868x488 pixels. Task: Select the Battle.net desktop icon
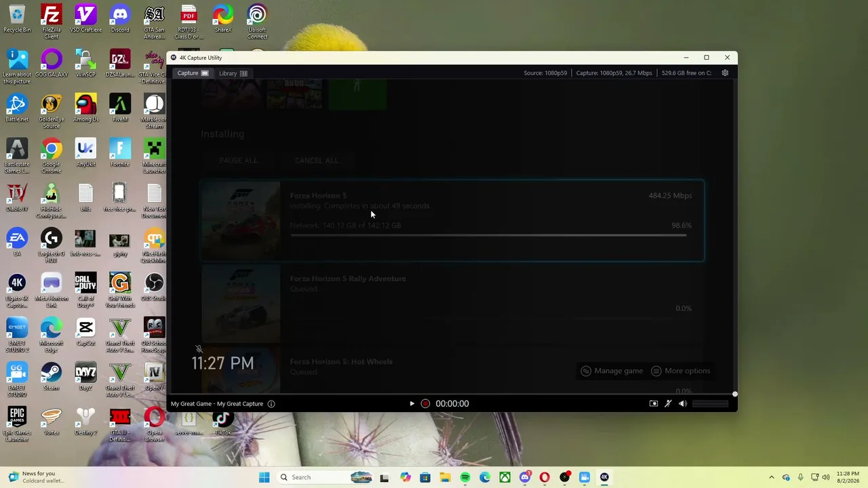(x=17, y=108)
